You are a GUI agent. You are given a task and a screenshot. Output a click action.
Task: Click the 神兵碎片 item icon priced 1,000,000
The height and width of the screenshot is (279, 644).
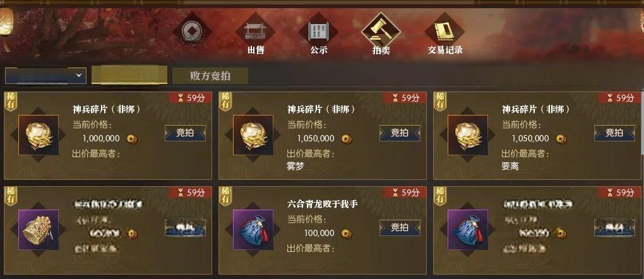coord(39,135)
